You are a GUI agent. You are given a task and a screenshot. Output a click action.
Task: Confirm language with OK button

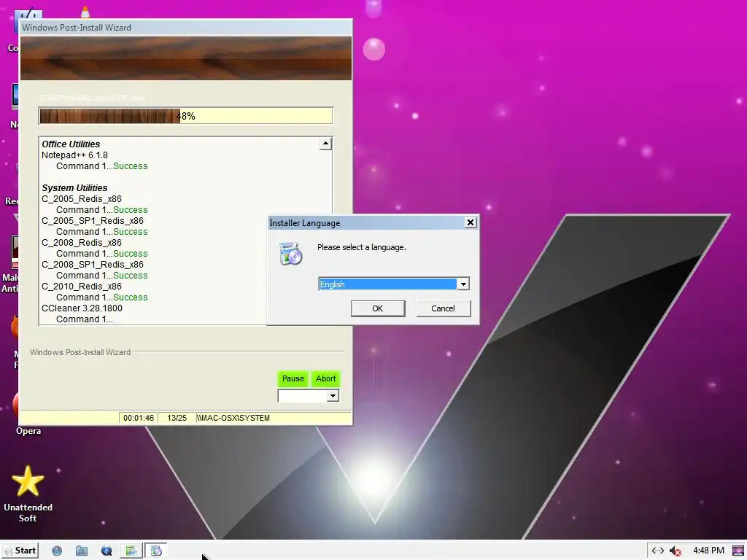378,308
